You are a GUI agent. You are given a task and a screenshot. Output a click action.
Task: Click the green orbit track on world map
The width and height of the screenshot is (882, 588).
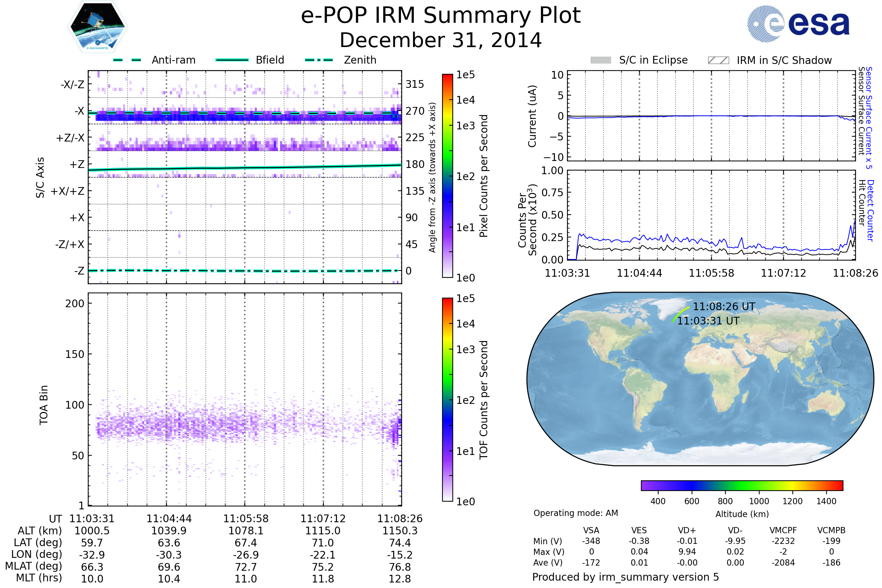coord(680,313)
